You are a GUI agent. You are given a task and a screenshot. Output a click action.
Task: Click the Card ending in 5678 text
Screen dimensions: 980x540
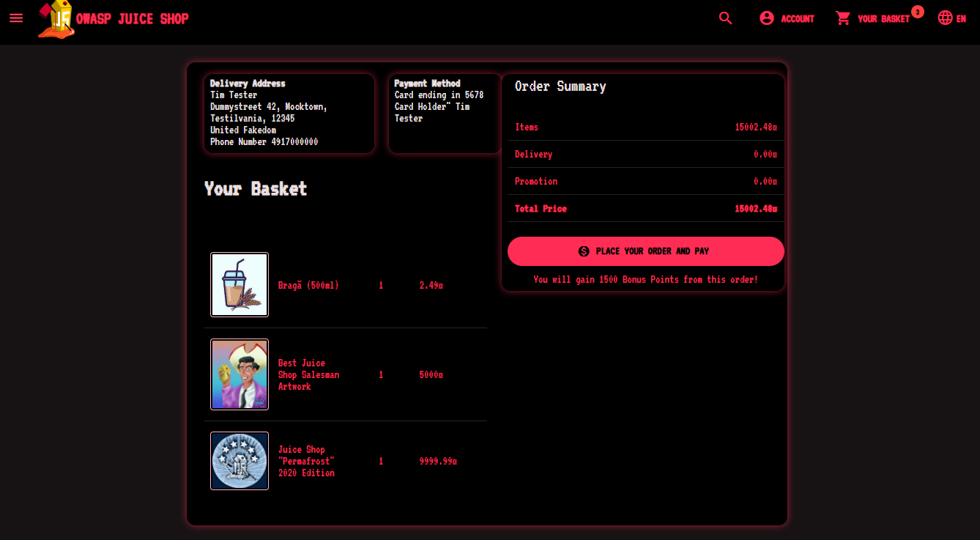439,95
